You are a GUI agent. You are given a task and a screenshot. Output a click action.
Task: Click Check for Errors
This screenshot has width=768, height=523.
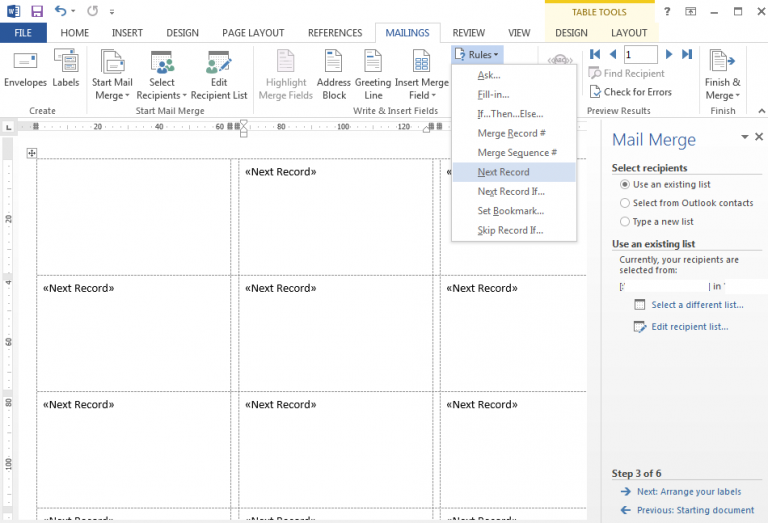[630, 92]
